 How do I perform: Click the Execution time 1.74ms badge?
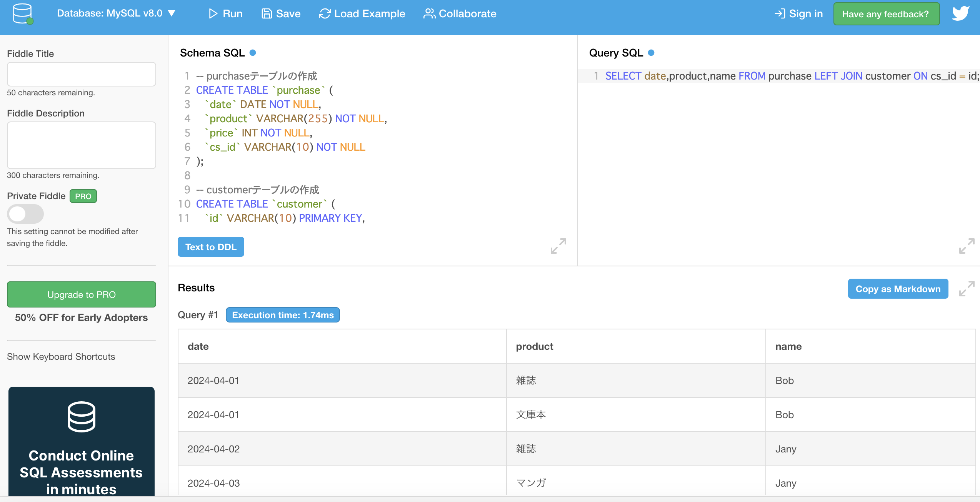(x=283, y=315)
